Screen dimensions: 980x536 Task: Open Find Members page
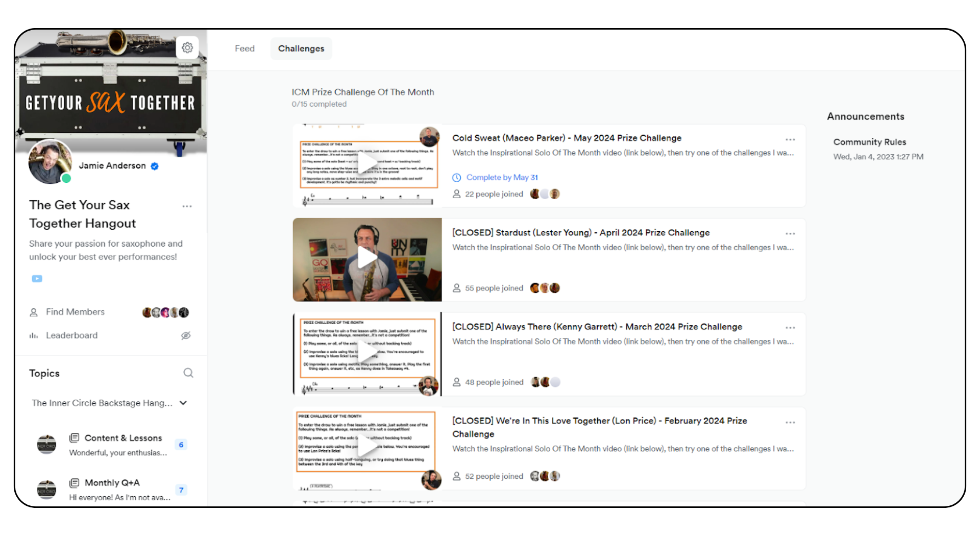75,312
